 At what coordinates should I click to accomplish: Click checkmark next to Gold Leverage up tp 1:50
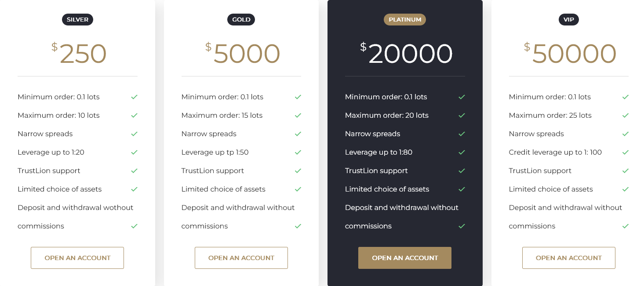click(x=298, y=152)
